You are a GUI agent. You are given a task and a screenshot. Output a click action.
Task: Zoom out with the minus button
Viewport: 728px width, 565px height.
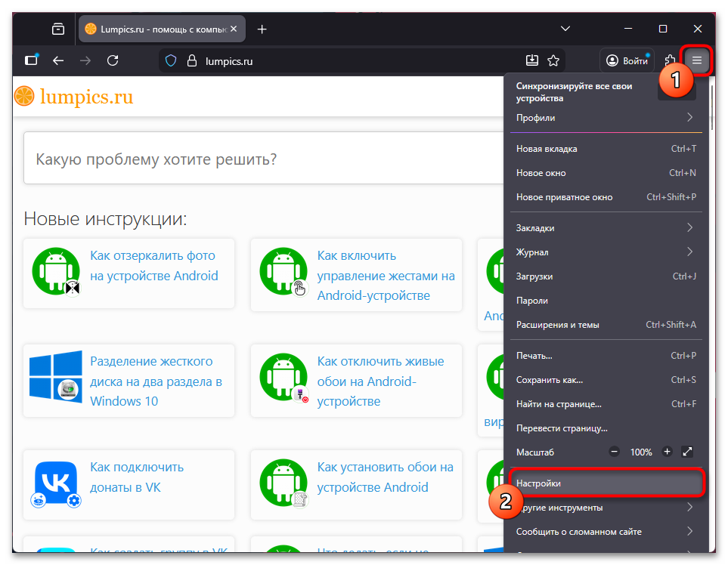click(x=614, y=452)
